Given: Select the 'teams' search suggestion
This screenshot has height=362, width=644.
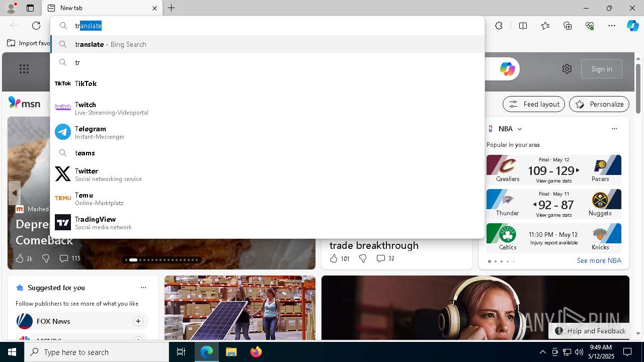Looking at the screenshot, I should (267, 153).
